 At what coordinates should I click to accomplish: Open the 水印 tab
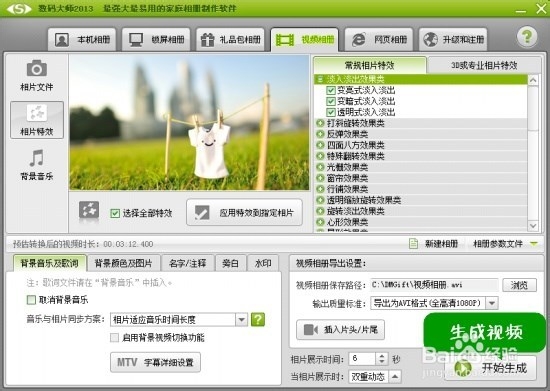[263, 263]
